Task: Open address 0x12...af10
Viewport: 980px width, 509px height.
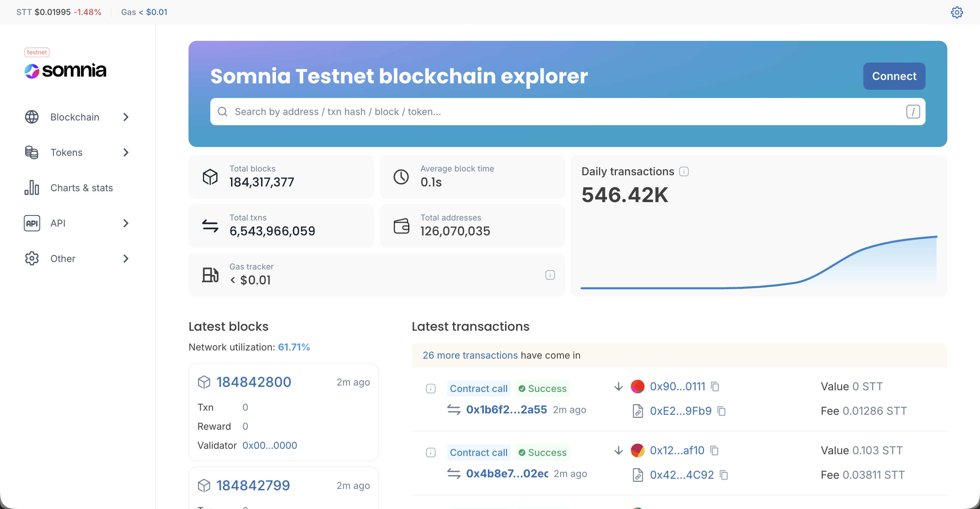Action: click(x=677, y=450)
